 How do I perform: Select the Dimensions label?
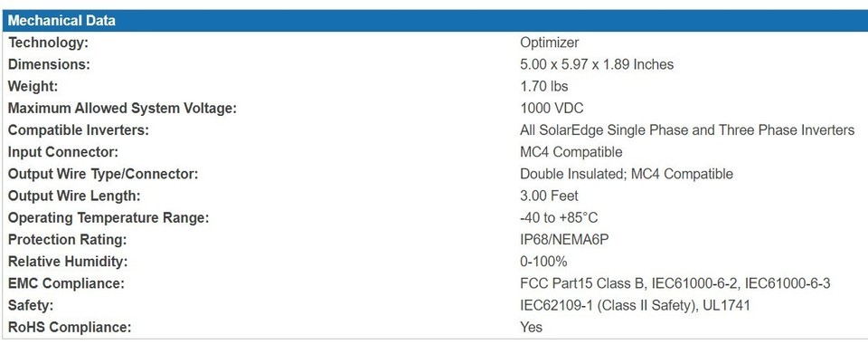pyautogui.click(x=49, y=64)
